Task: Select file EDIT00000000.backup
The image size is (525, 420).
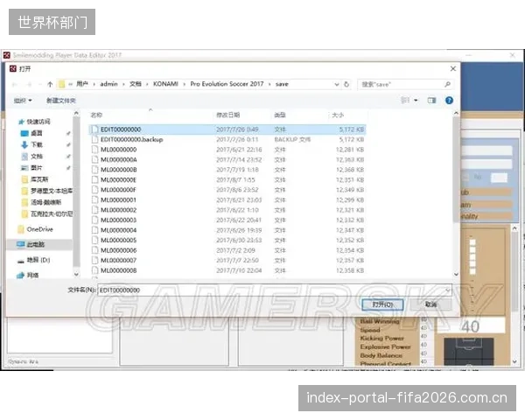Action: pyautogui.click(x=227, y=139)
